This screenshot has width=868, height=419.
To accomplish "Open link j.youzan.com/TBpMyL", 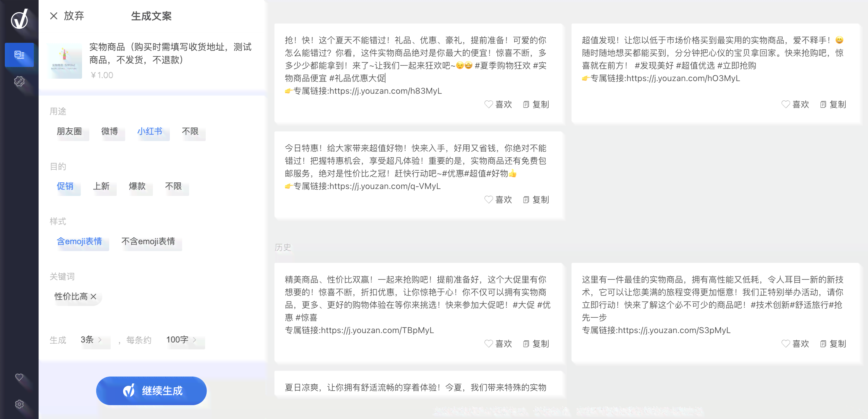I will pos(377,330).
